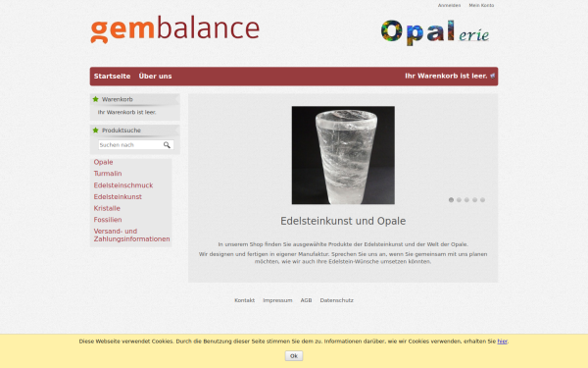
Task: Open the Kristalle category
Action: point(107,208)
